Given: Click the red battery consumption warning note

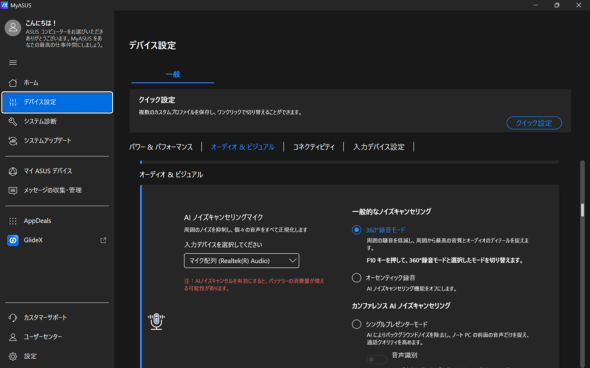Looking at the screenshot, I should pyautogui.click(x=254, y=284).
